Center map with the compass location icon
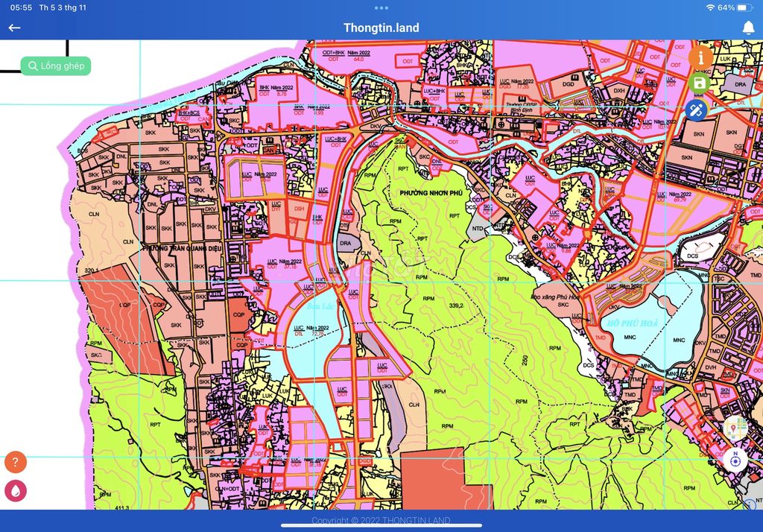763x532 pixels. 735,460
